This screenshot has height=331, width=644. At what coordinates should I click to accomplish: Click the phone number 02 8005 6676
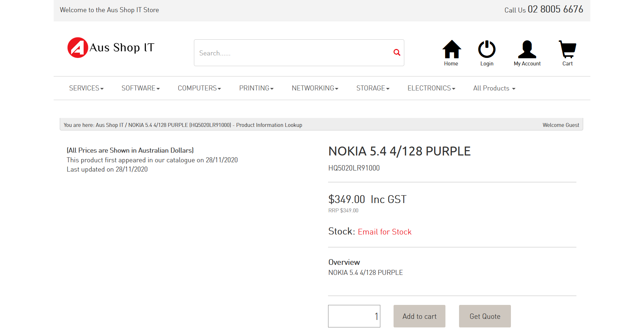pos(555,9)
